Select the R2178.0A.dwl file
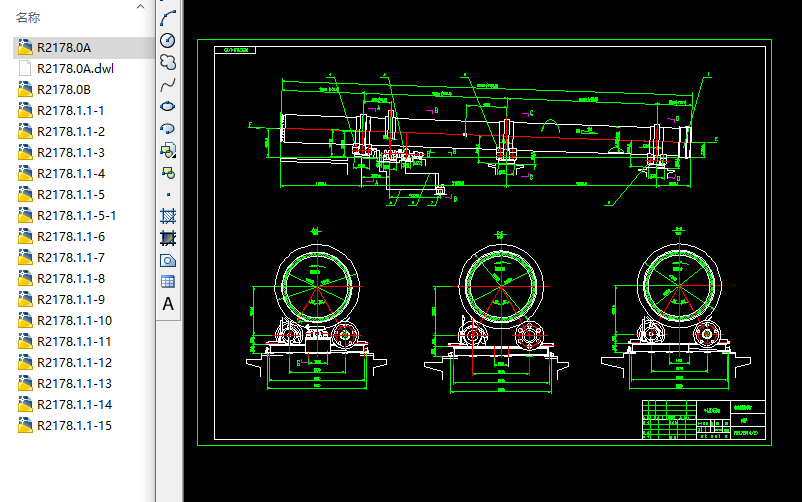 tap(75, 68)
